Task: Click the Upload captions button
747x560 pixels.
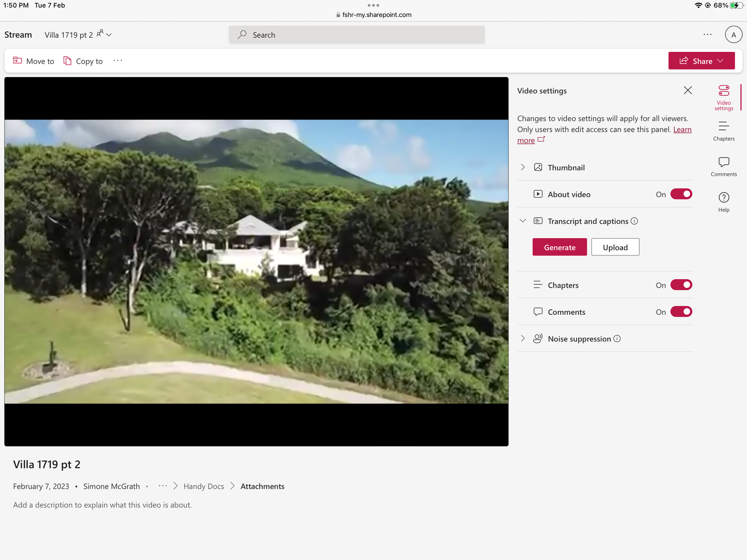Action: coord(615,247)
